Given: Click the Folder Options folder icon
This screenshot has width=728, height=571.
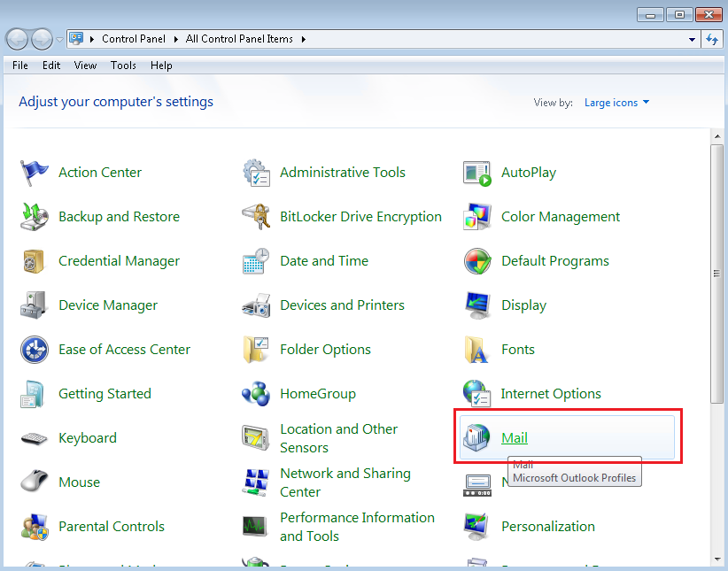Looking at the screenshot, I should tap(256, 350).
